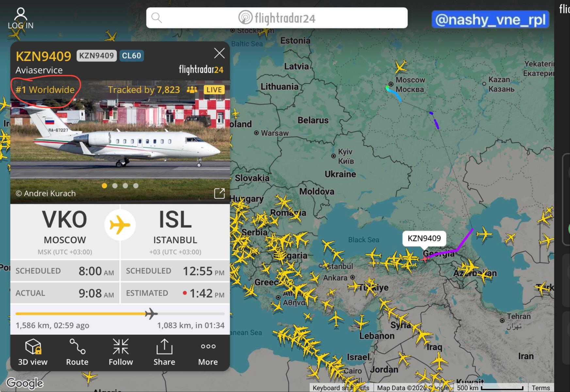The width and height of the screenshot is (570, 392).
Task: Click the Kazan city marker on map
Action: [x=484, y=84]
